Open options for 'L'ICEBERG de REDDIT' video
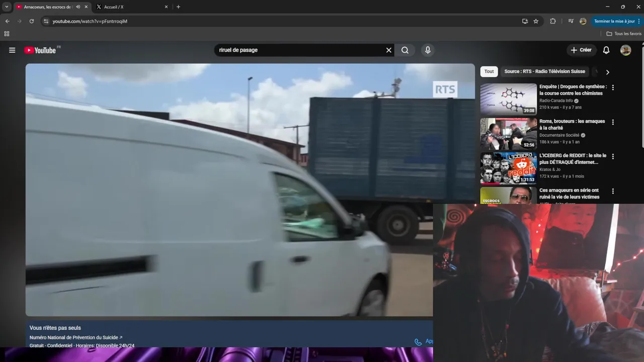 [613, 156]
